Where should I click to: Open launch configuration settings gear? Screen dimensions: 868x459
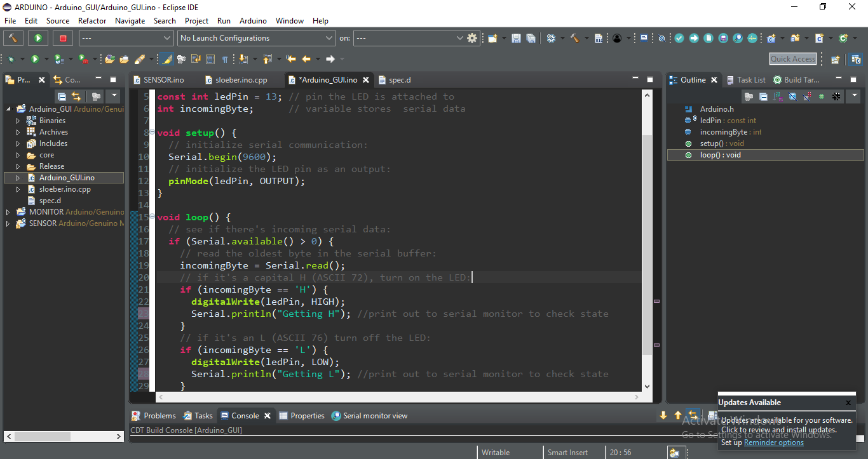(472, 38)
